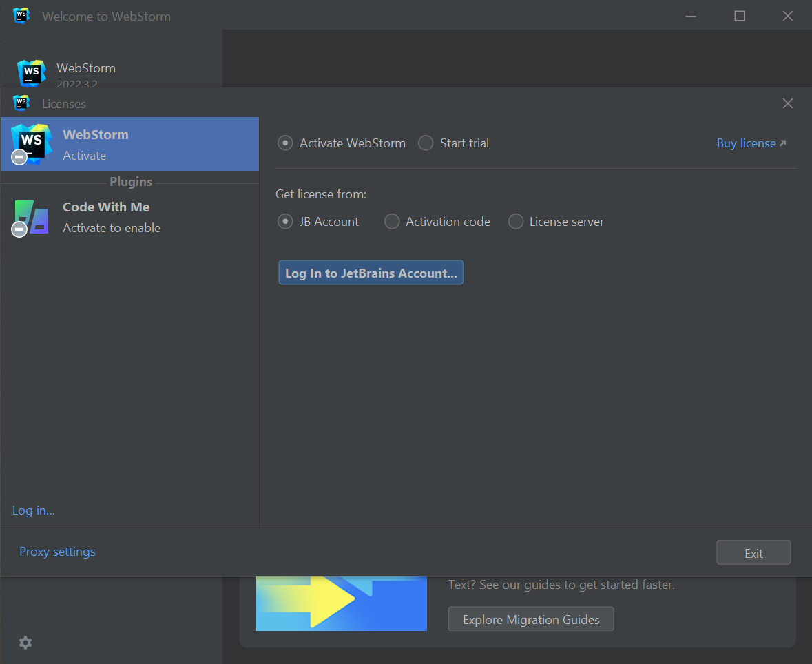The height and width of the screenshot is (664, 812).
Task: Minimize the Welcome to WebStorm window
Action: 691,16
